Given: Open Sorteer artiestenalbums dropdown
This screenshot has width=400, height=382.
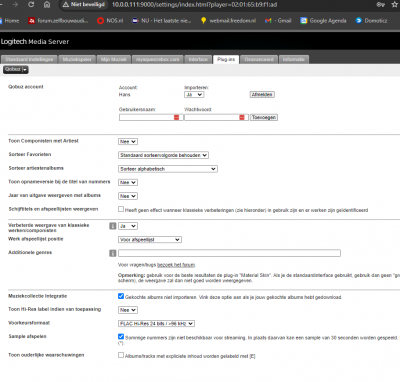Looking at the screenshot, I should pyautogui.click(x=168, y=169).
